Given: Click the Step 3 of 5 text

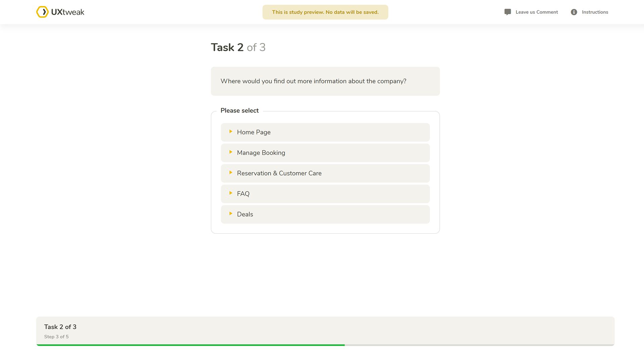Looking at the screenshot, I should [x=56, y=337].
